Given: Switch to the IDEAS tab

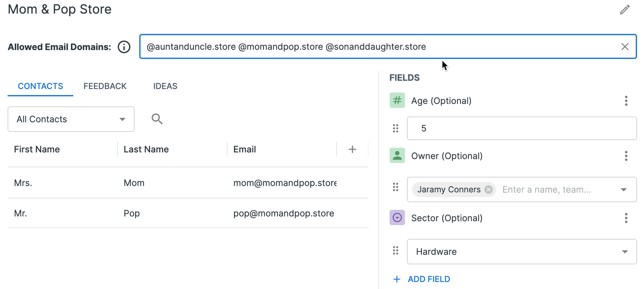Looking at the screenshot, I should (165, 86).
